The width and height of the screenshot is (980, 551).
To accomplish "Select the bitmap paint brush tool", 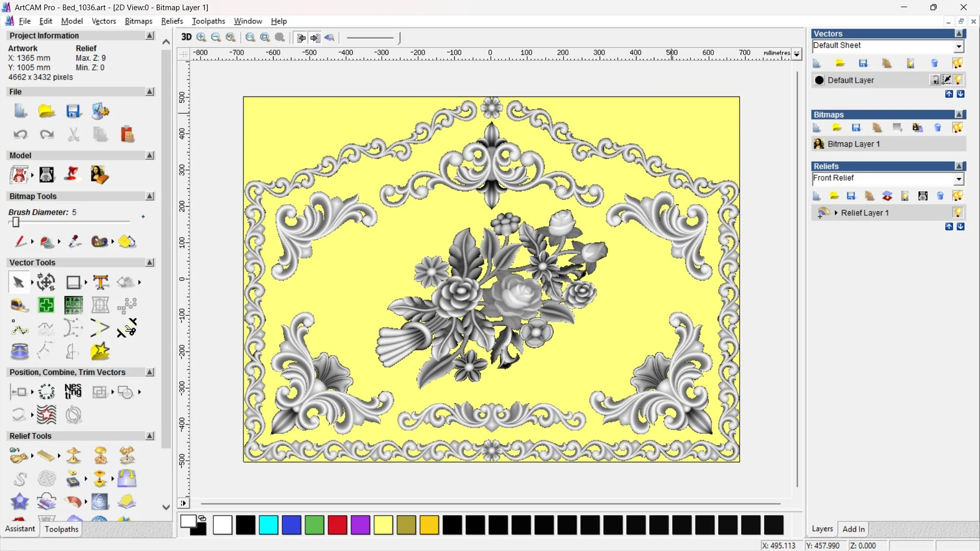I will [20, 241].
